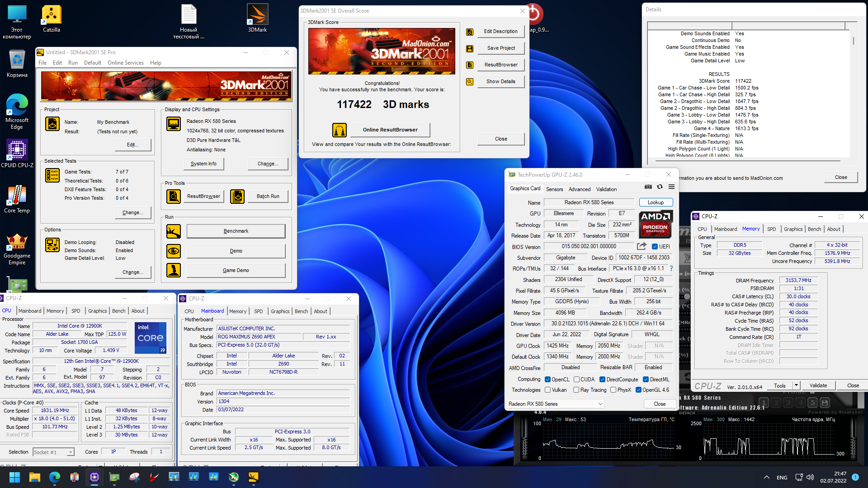This screenshot has height=488, width=868.
Task: Click the BIOS share/export icon in GPU-Z
Action: 642,246
